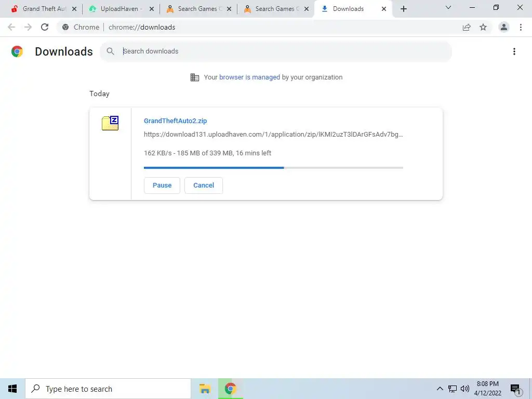Open a new tab with plus button
The height and width of the screenshot is (399, 532).
pos(403,9)
